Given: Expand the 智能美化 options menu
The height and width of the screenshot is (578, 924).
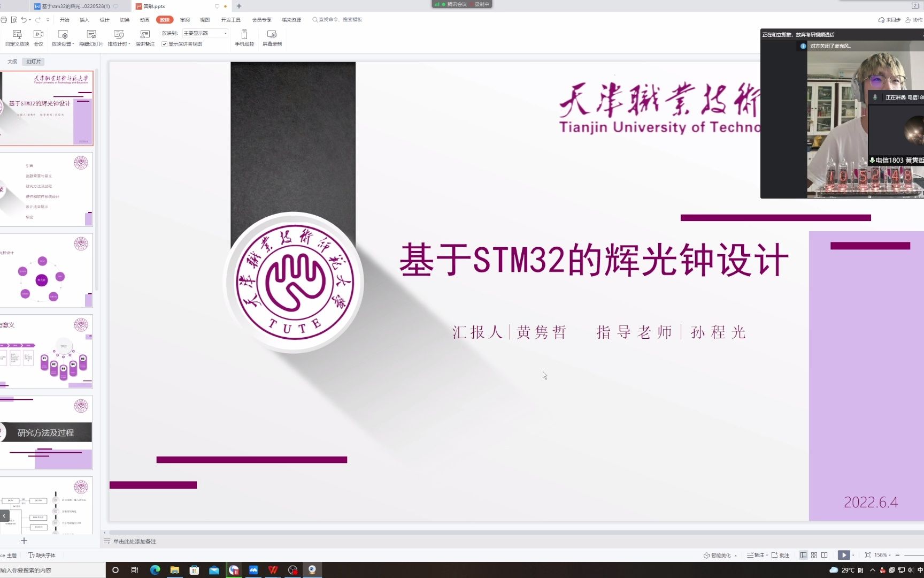Looking at the screenshot, I should [736, 556].
